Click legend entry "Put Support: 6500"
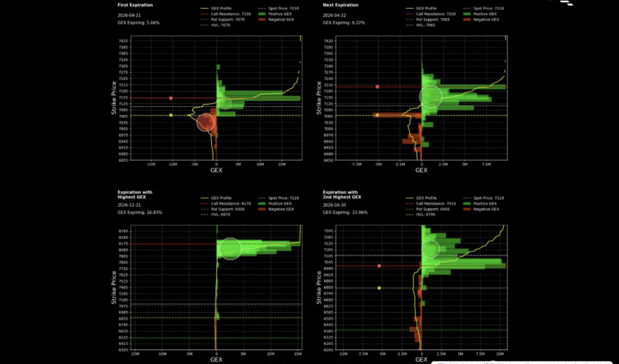Screen dimensions: 619x364 click(223, 209)
